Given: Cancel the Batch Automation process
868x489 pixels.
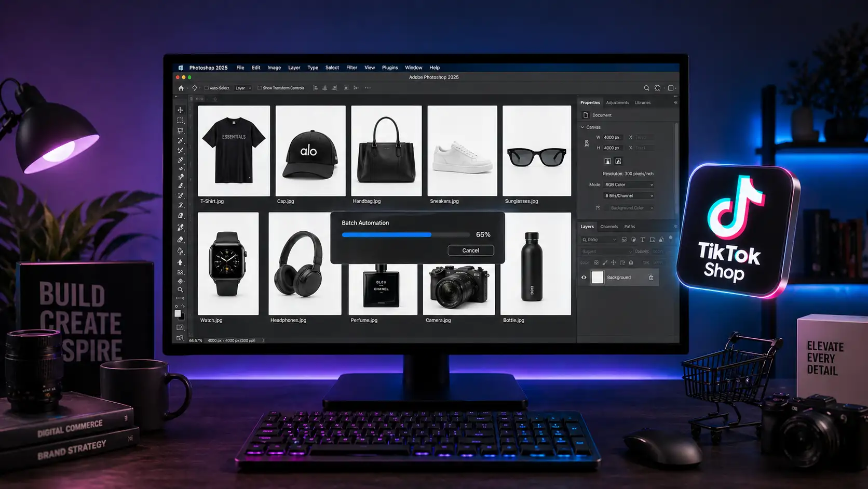Looking at the screenshot, I should 471,250.
